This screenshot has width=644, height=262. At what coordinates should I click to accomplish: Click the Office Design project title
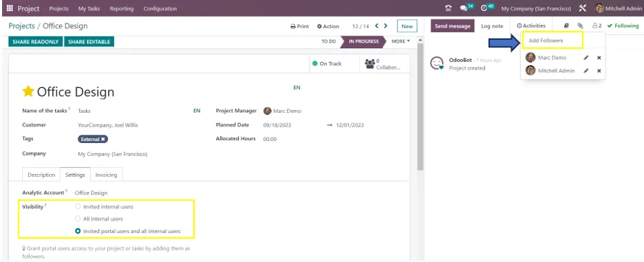coord(76,91)
